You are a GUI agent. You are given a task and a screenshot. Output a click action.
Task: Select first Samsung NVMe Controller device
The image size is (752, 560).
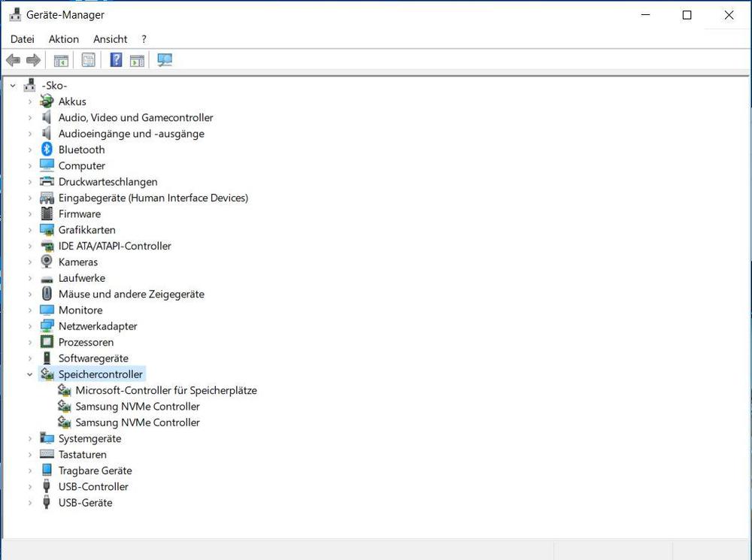(x=138, y=407)
